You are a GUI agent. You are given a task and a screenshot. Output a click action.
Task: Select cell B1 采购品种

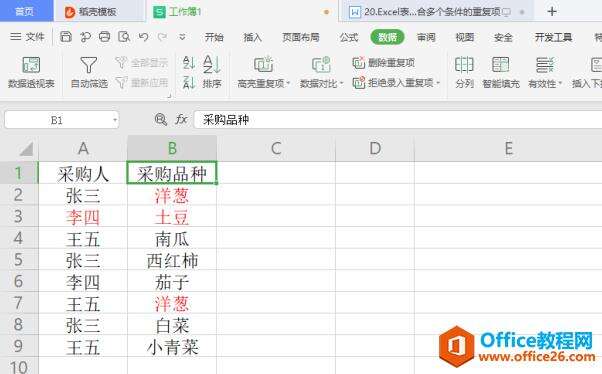172,173
